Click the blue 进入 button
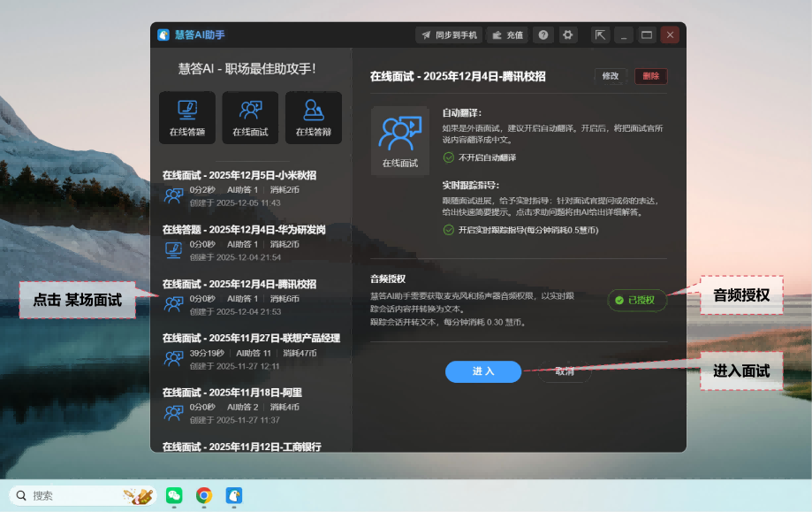This screenshot has height=512, width=812. point(482,371)
